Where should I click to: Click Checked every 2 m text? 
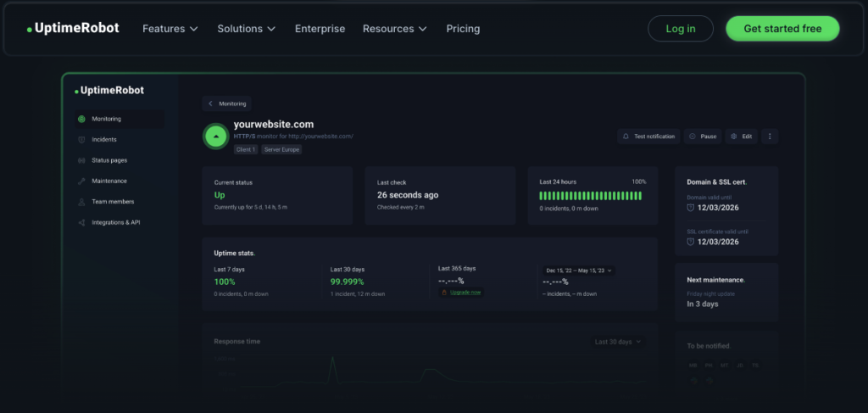pos(400,207)
